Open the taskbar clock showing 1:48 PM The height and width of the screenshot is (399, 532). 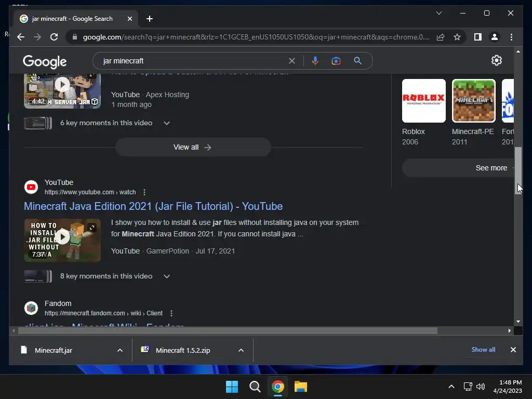coord(508,387)
